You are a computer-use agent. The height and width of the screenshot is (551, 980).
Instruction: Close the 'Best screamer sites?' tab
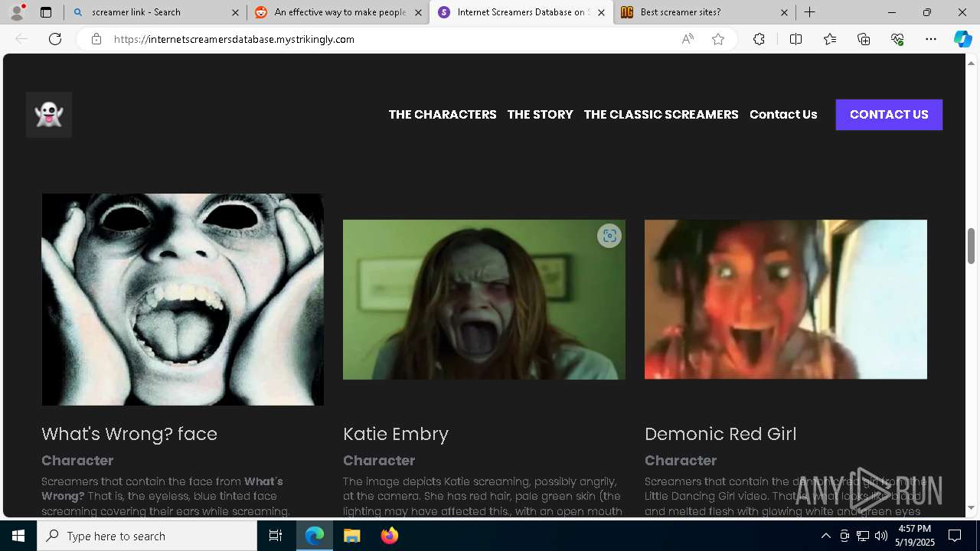[x=784, y=12]
